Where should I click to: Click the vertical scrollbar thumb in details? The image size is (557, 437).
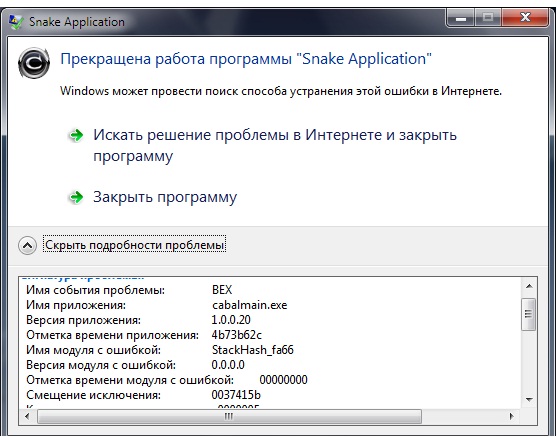click(x=529, y=314)
